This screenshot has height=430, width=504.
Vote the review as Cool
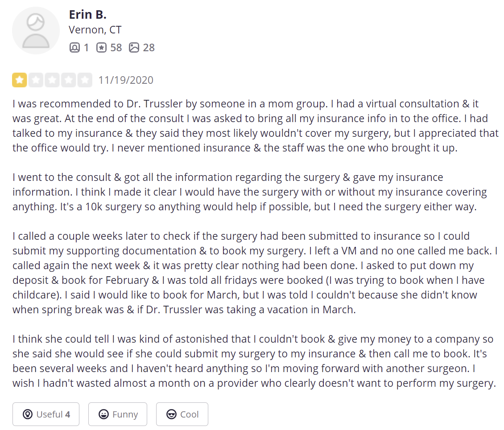click(x=182, y=414)
